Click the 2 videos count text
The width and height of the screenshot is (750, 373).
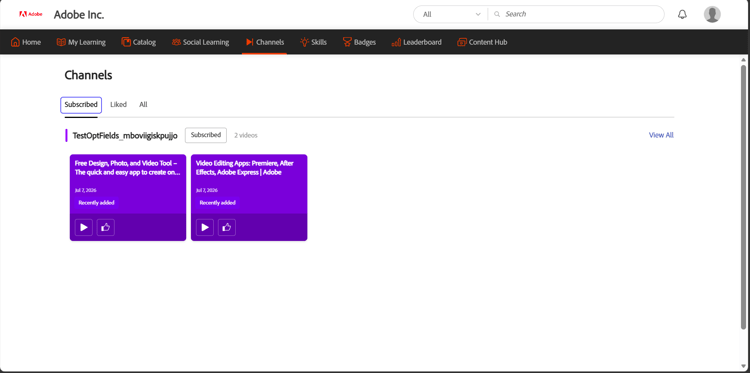pos(246,136)
